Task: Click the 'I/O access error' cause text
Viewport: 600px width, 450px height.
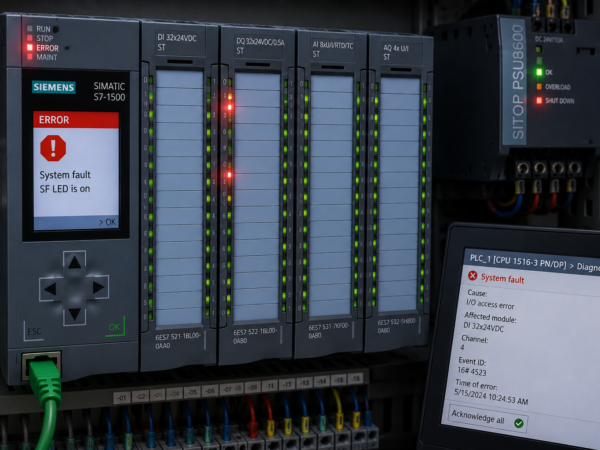Action: [x=490, y=304]
